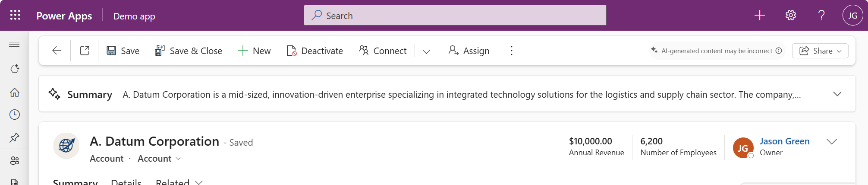Switch to the Details tab
The width and height of the screenshot is (868, 185).
point(126,182)
